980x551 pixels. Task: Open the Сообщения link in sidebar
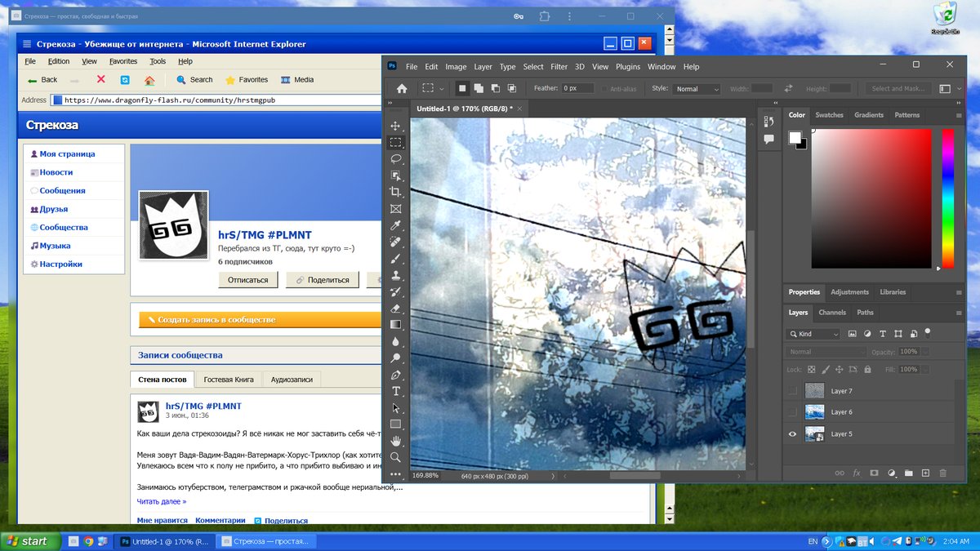tap(62, 191)
